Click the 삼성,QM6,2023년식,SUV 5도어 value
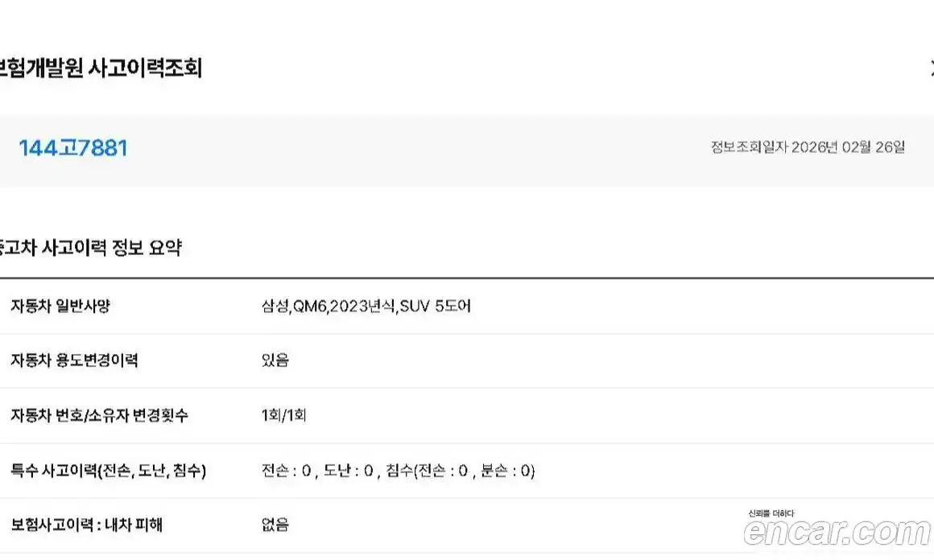 366,306
